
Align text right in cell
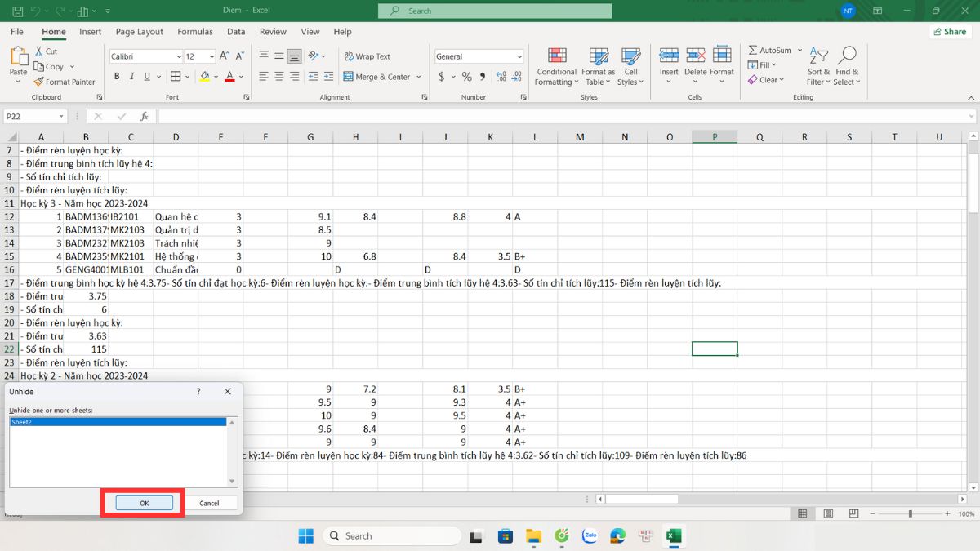[x=295, y=77]
